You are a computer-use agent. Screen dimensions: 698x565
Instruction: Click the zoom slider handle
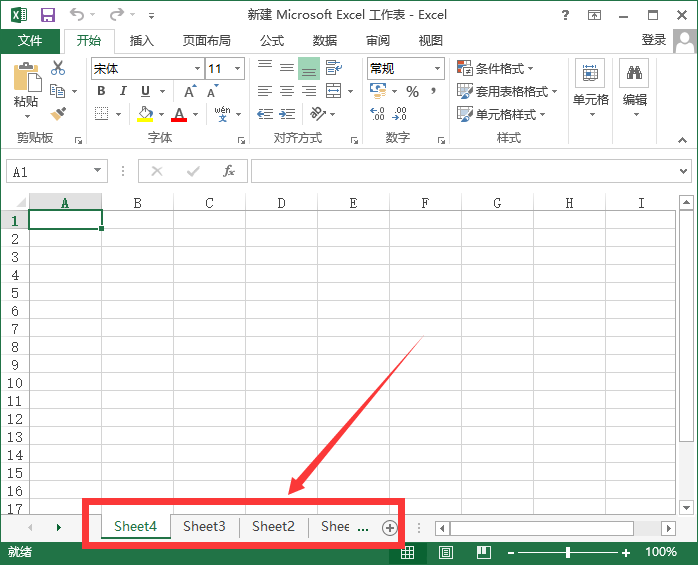[568, 553]
